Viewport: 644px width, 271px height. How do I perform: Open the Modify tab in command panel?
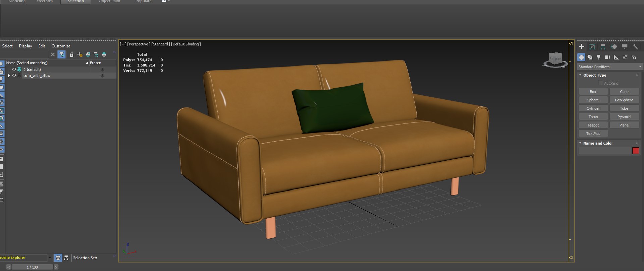(592, 47)
